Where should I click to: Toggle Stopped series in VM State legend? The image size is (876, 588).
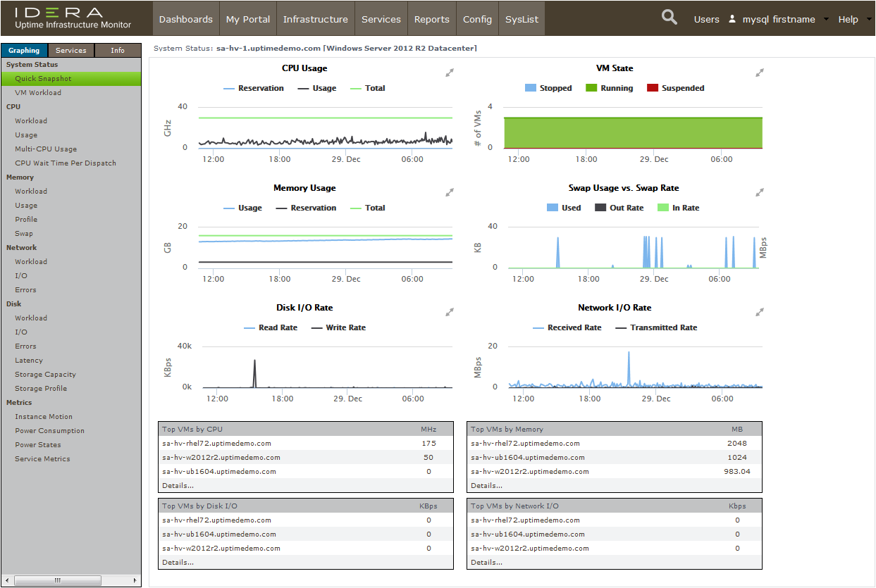tap(548, 89)
